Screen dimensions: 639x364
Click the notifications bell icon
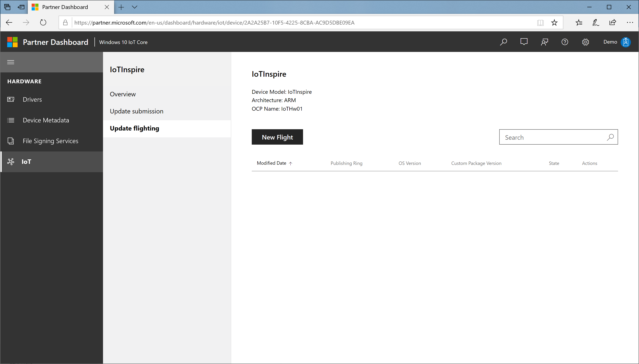point(524,42)
